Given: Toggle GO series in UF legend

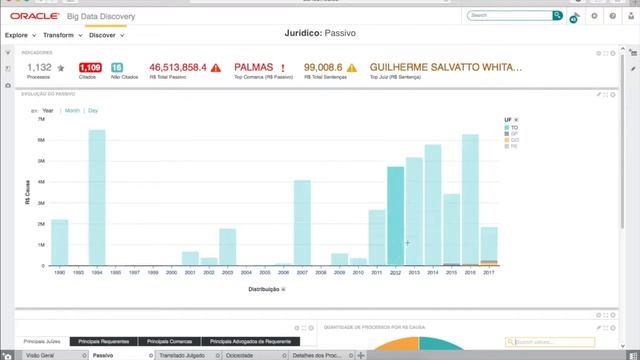Looking at the screenshot, I should (511, 140).
